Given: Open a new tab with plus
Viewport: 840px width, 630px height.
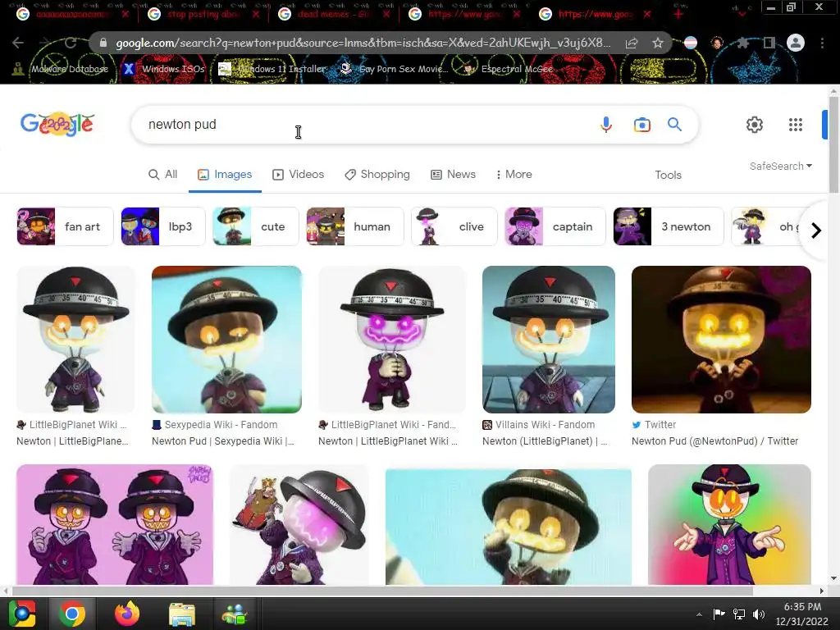Looking at the screenshot, I should (678, 14).
